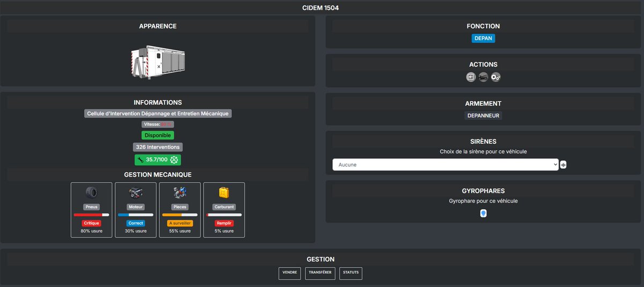Open the gears settings action icon
Screen dimensions: 644x287
495,77
